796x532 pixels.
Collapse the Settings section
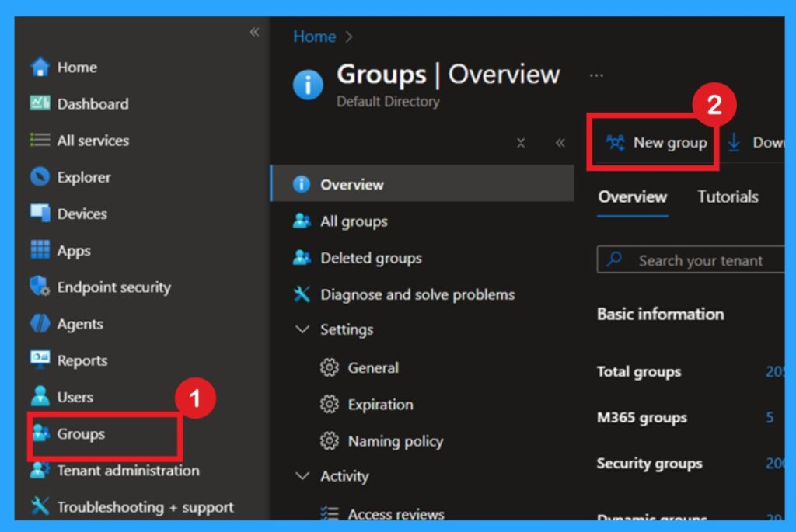[302, 329]
